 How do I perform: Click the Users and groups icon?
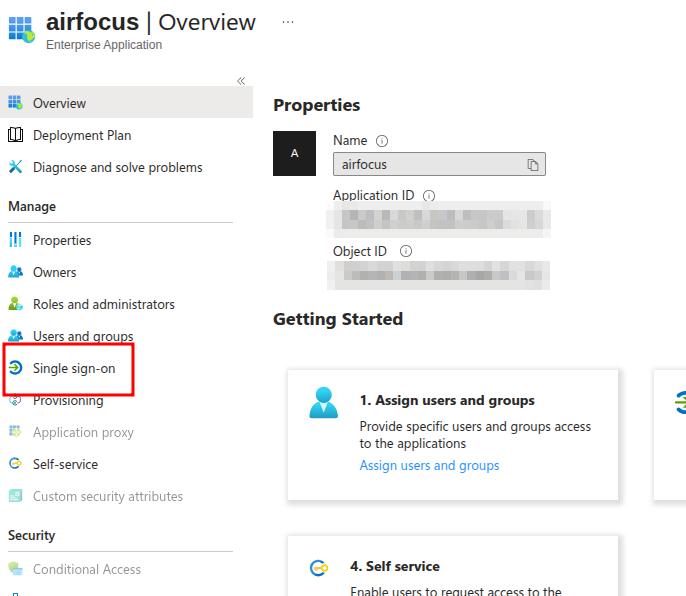pyautogui.click(x=15, y=336)
